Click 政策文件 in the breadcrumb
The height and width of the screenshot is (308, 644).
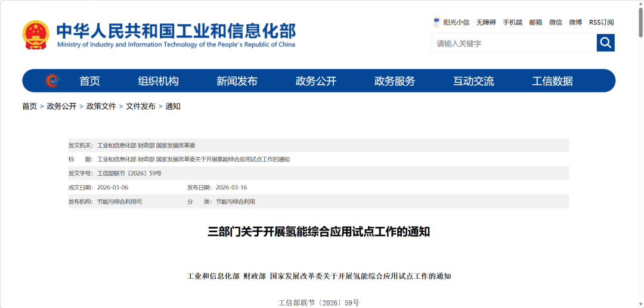(x=101, y=106)
